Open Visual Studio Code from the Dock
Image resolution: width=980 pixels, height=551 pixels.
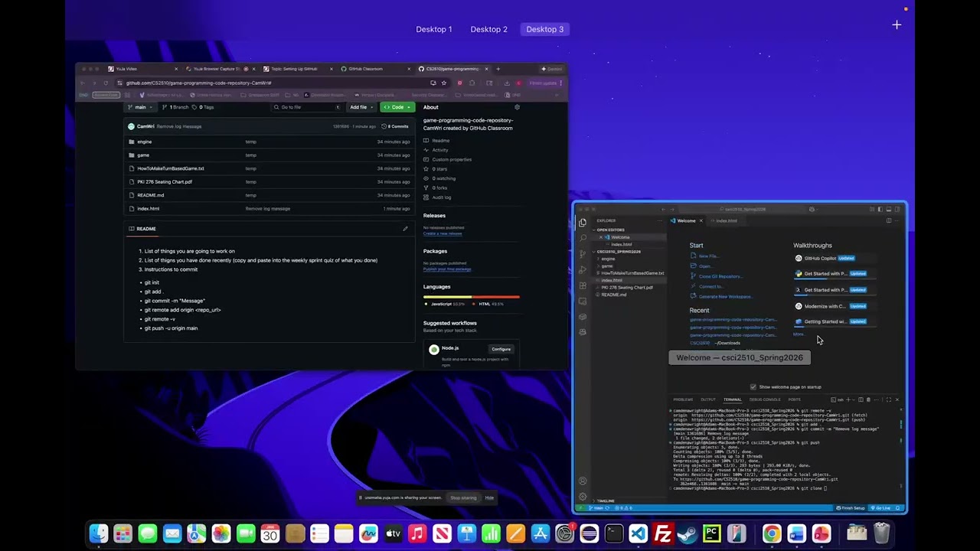(x=638, y=533)
